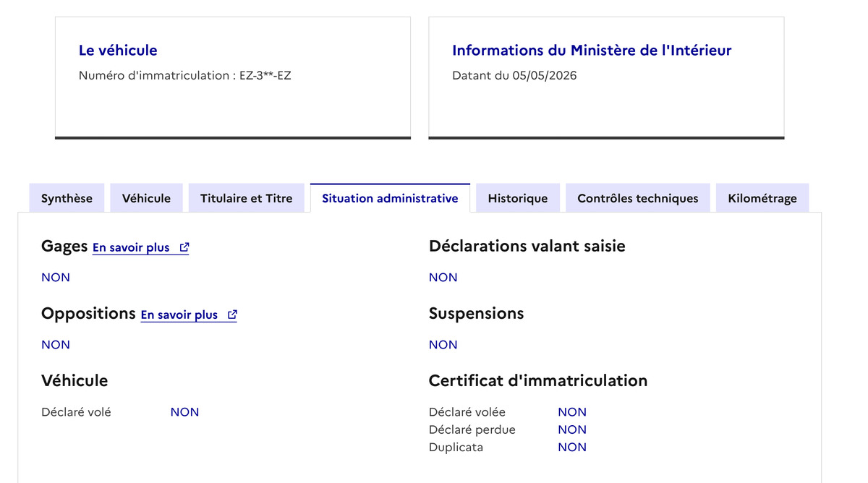This screenshot has height=483, width=868.
Task: Click the NON value beside Duplicata
Action: pyautogui.click(x=572, y=447)
